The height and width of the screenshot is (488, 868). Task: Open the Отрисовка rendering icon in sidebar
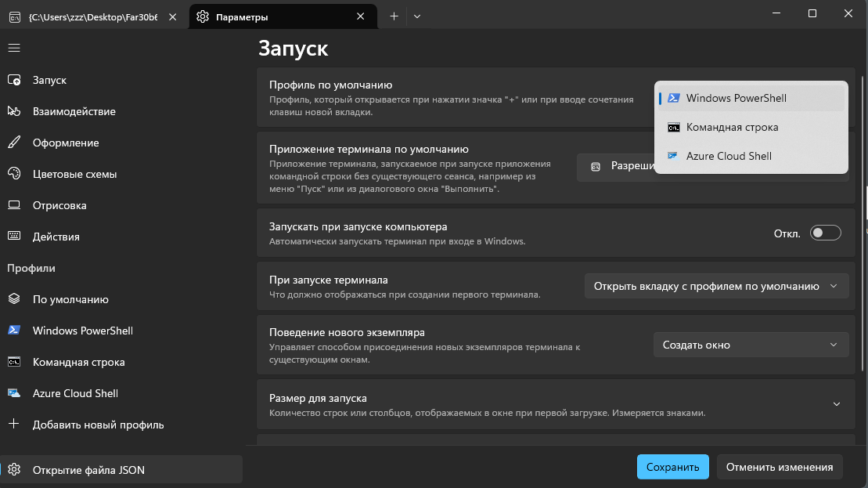(14, 205)
